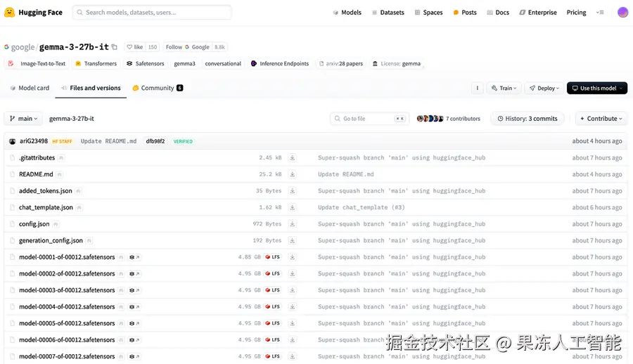
Task: Open commit hash dfb98f2
Action: 155,141
